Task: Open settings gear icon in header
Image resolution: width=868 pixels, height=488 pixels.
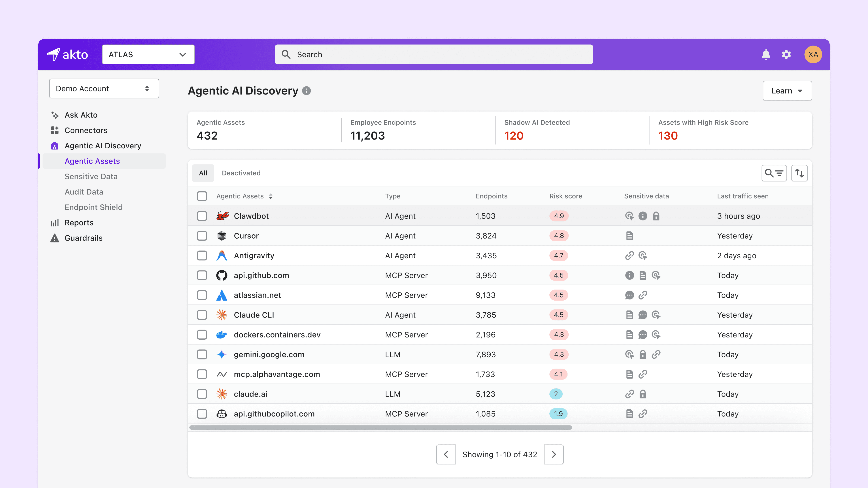Action: point(786,55)
